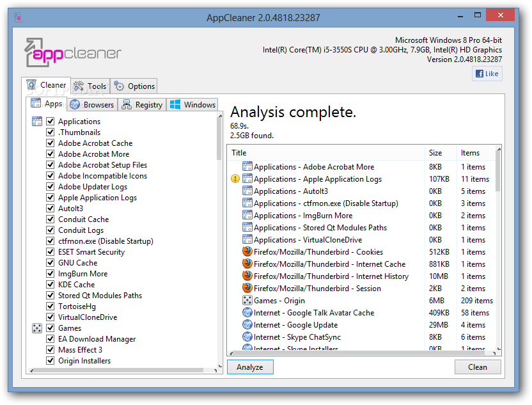Click right arrow of results horizontal scrollbar

click(x=494, y=353)
